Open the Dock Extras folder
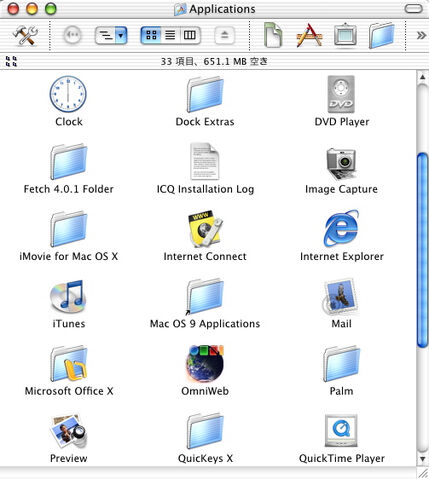The width and height of the screenshot is (429, 479). coord(205,95)
